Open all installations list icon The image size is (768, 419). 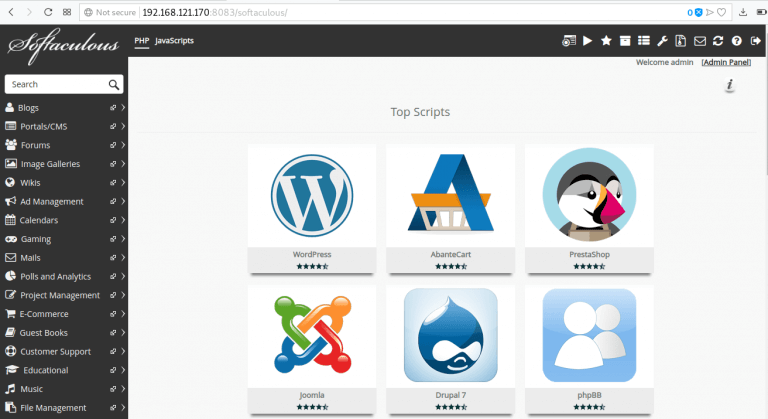(x=643, y=41)
